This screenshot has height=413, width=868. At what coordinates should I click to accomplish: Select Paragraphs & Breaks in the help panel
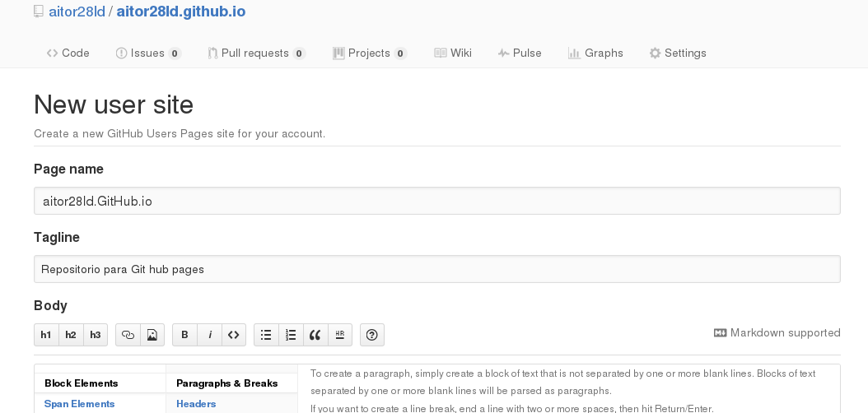click(227, 383)
